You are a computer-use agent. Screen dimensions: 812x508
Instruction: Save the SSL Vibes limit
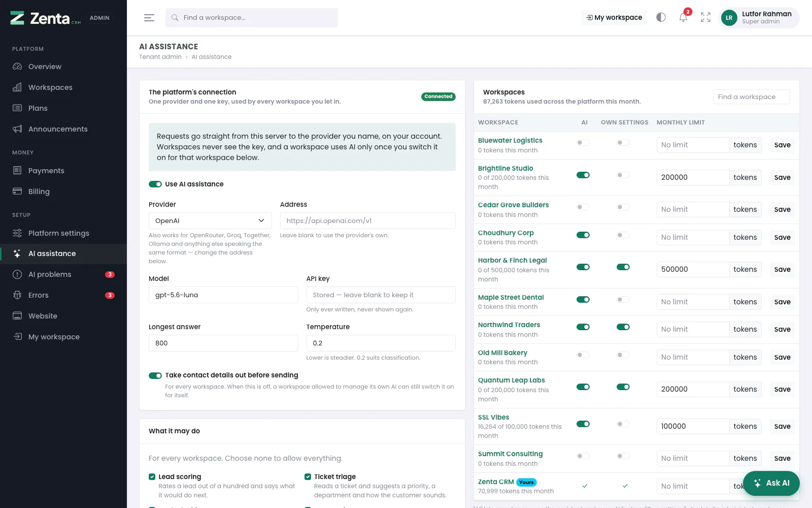782,426
